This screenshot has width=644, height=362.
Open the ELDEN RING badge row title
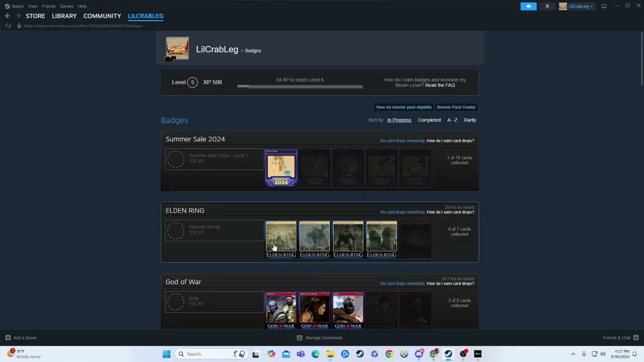pos(185,211)
